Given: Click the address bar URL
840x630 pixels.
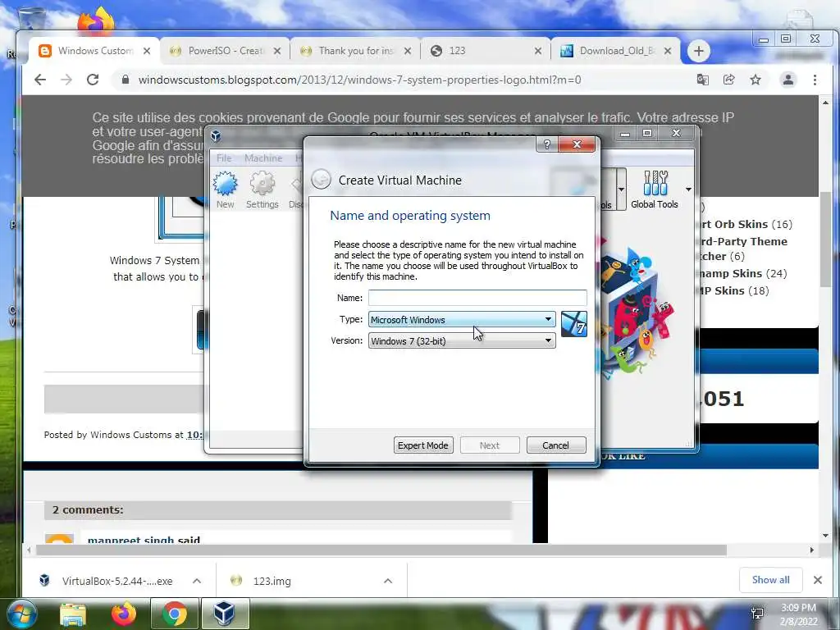Looking at the screenshot, I should pyautogui.click(x=359, y=80).
